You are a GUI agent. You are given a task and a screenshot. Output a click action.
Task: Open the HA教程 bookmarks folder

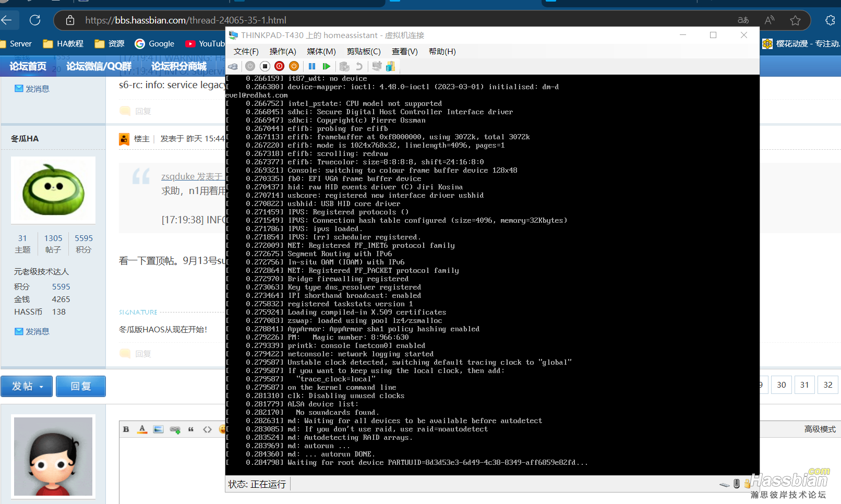coord(63,44)
